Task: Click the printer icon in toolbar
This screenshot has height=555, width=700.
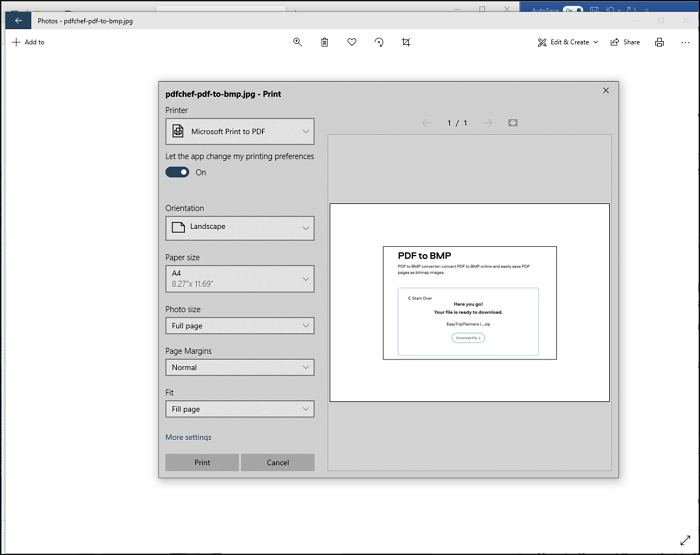Action: pos(659,42)
